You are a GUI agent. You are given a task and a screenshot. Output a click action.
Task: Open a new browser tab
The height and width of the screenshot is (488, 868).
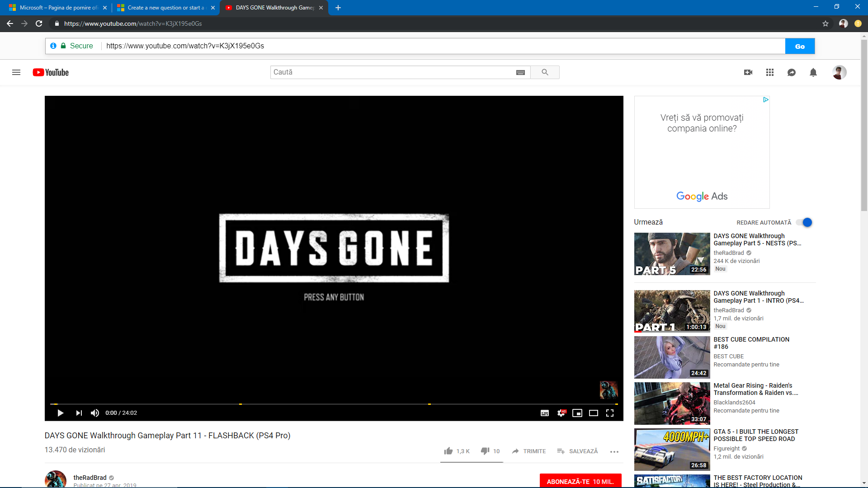click(338, 8)
